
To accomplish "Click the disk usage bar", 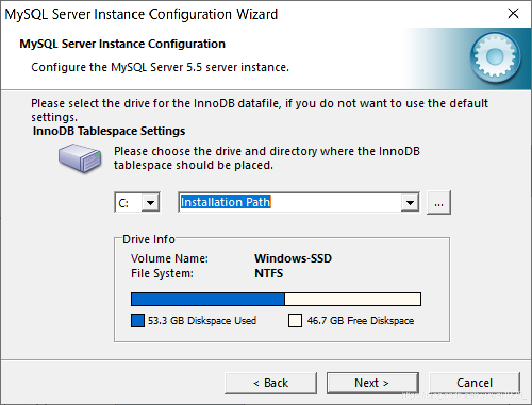I will 276,299.
